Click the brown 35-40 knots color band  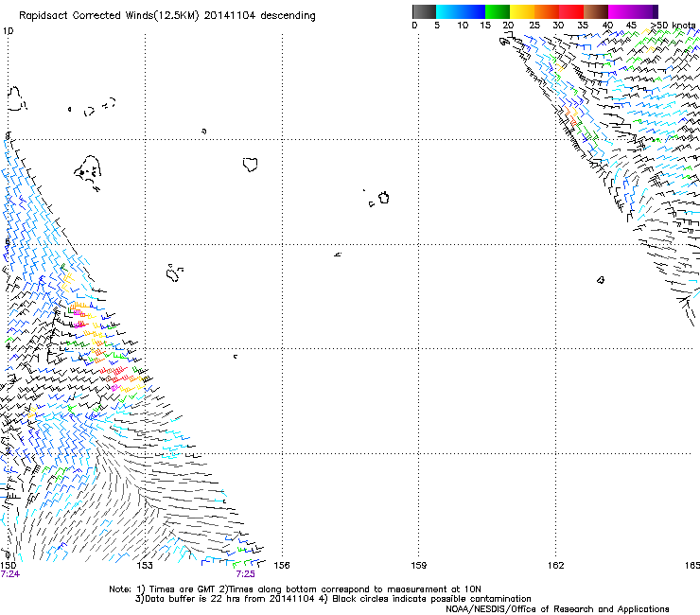click(x=596, y=11)
